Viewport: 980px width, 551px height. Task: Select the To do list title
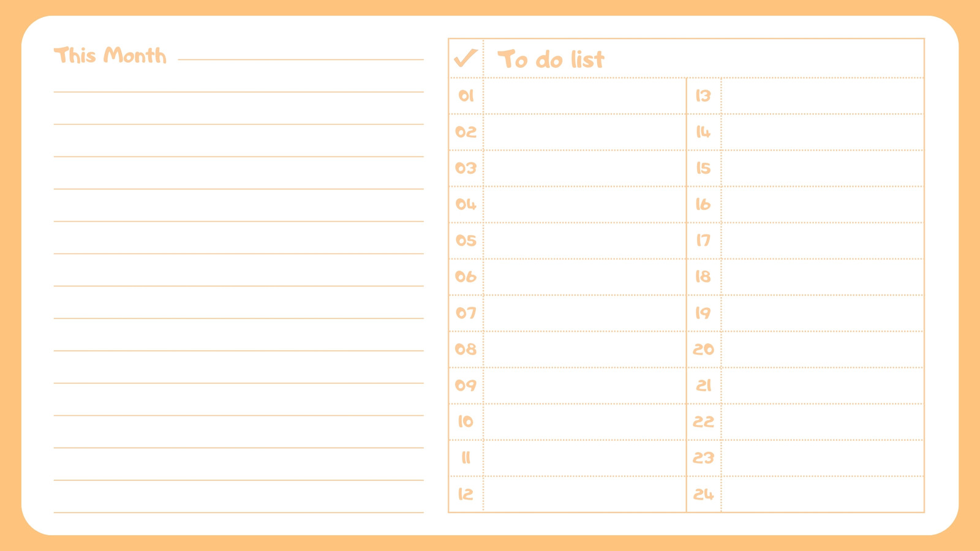click(x=551, y=59)
